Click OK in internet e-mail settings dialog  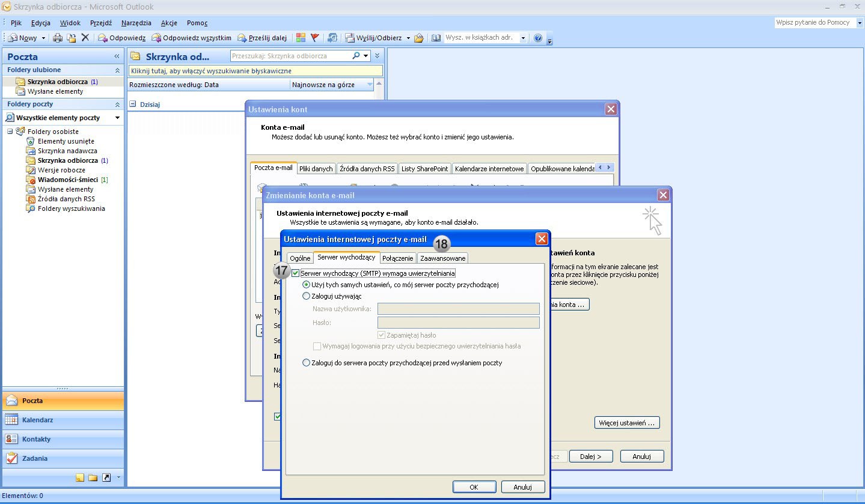click(474, 487)
